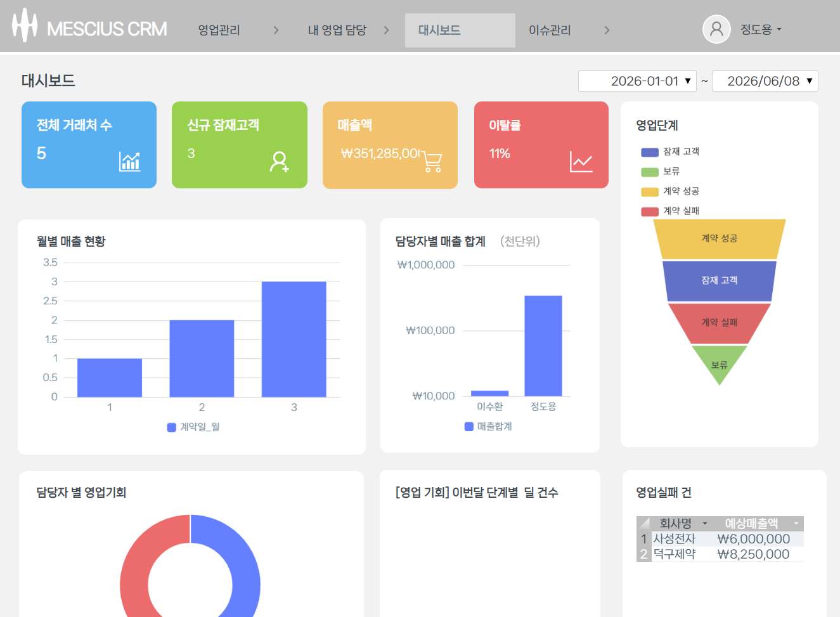This screenshot has height=617, width=840.
Task: Open the 회사명 column filter dropdown
Action: 705,524
